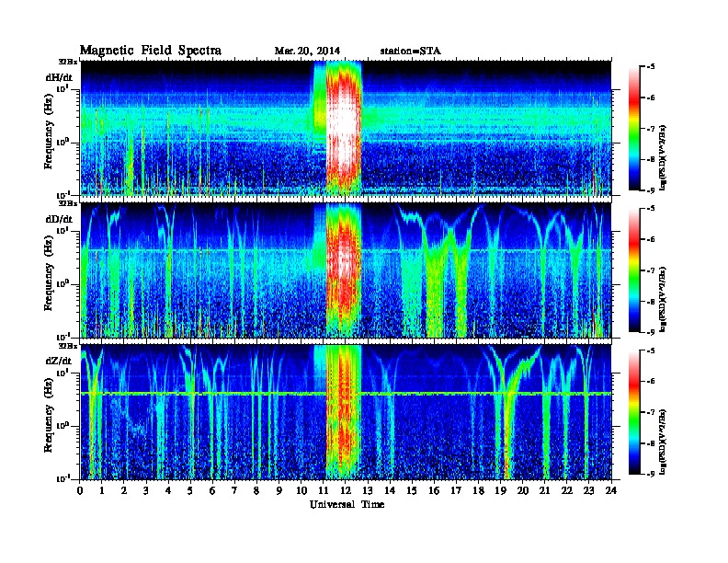Click the hour 16 tick label

(434, 491)
